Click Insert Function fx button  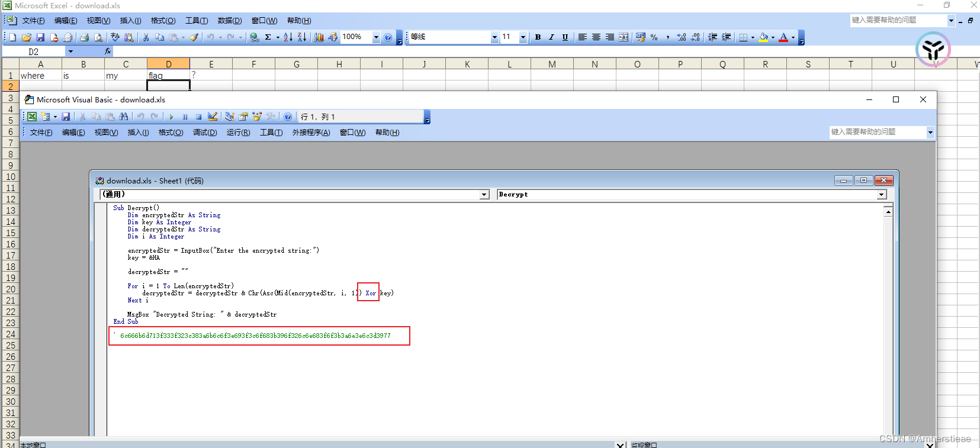tap(108, 51)
